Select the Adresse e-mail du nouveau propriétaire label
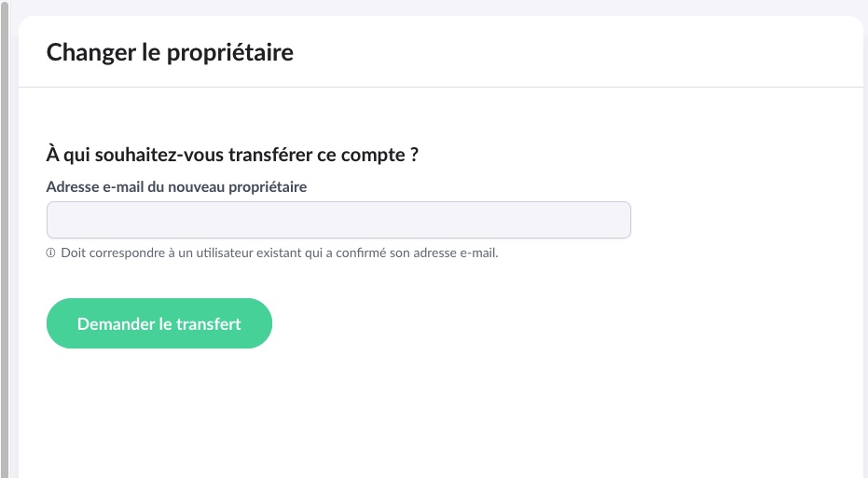The width and height of the screenshot is (868, 478). (x=176, y=187)
